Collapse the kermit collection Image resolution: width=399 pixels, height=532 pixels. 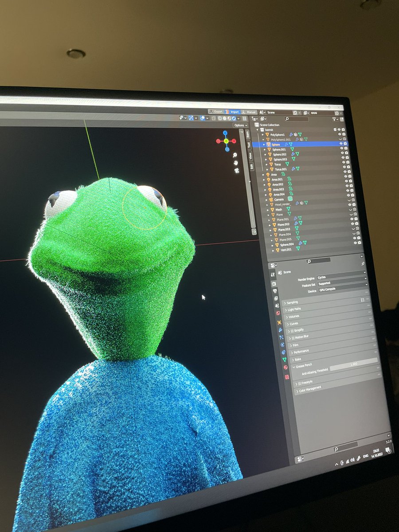[257, 130]
